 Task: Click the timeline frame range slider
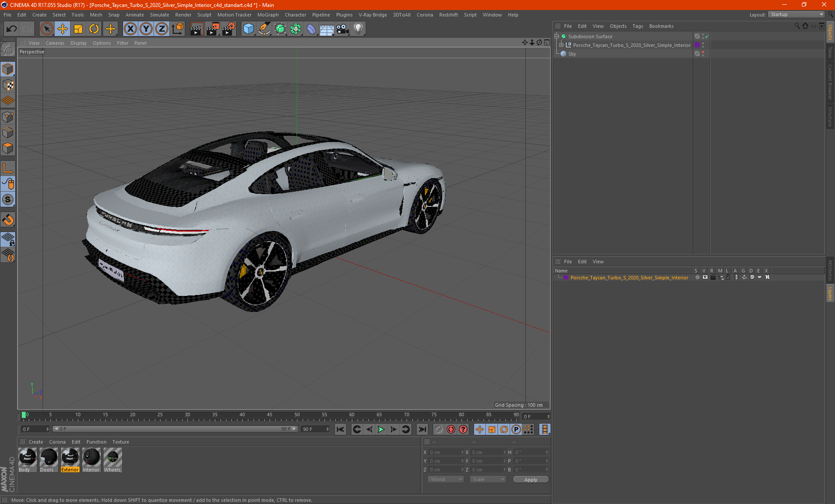tap(175, 429)
